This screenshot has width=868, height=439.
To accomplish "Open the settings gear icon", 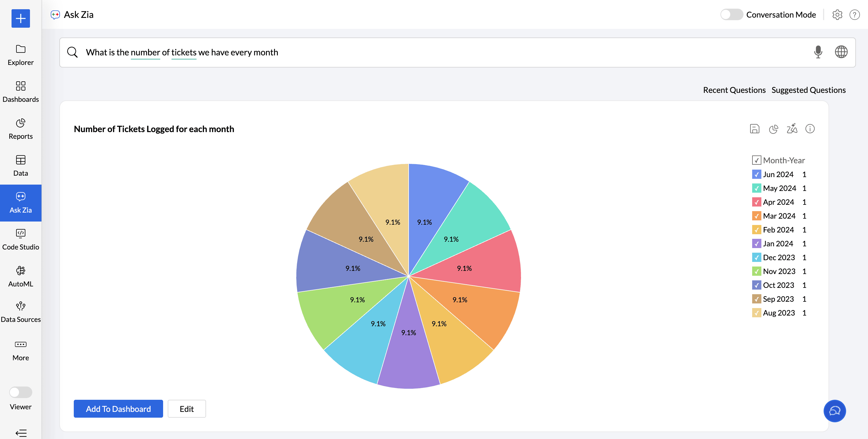I will 837,15.
